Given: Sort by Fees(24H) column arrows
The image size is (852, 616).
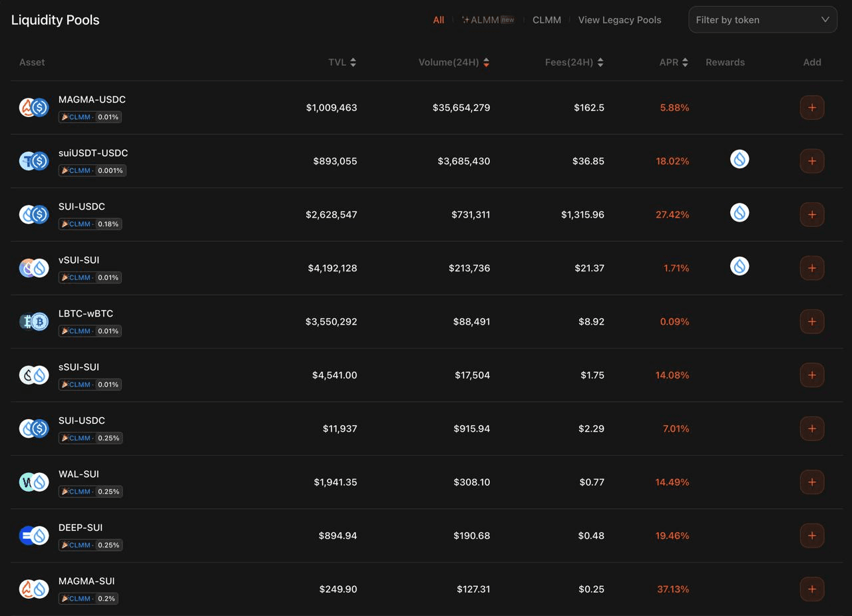Looking at the screenshot, I should [600, 63].
